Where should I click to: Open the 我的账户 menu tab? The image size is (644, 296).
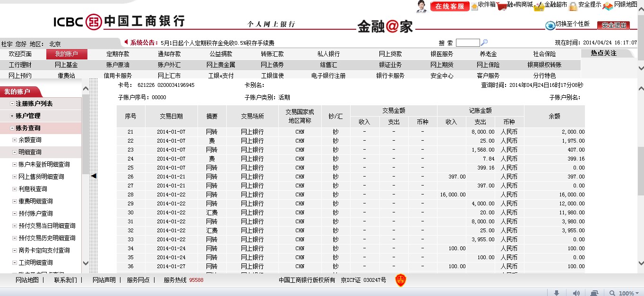point(67,54)
